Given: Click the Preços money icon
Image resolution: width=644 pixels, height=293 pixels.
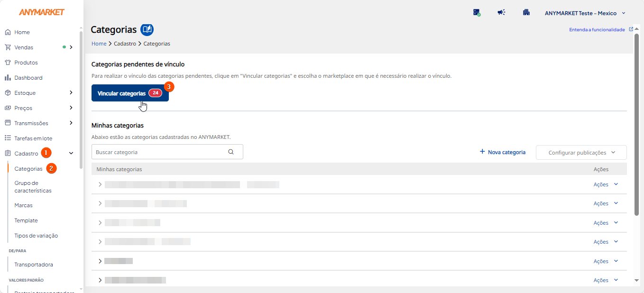Looking at the screenshot, I should click(x=8, y=108).
